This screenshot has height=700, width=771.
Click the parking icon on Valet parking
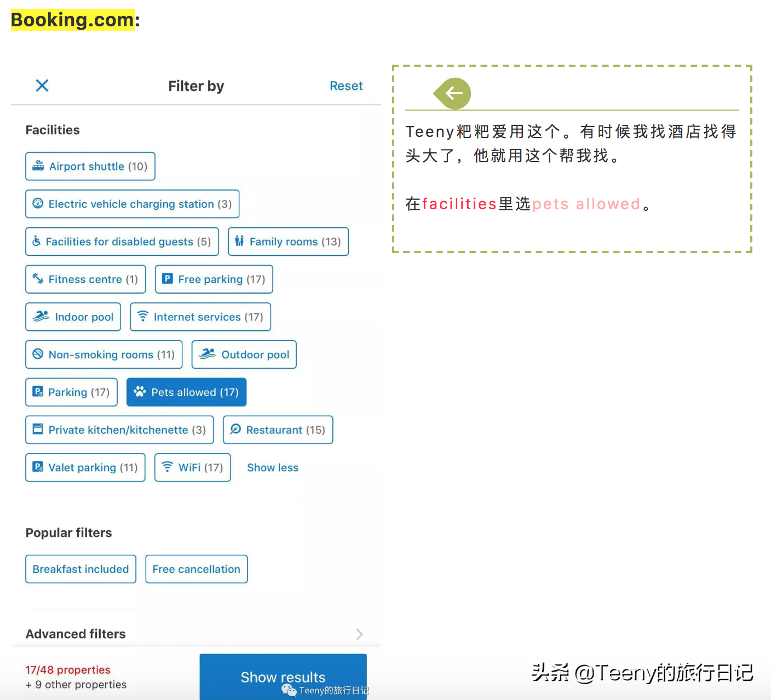click(x=38, y=467)
